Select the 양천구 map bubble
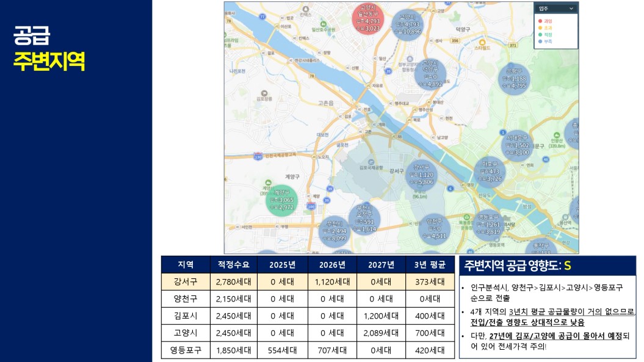Screen dimensions: 644x362 (434, 230)
